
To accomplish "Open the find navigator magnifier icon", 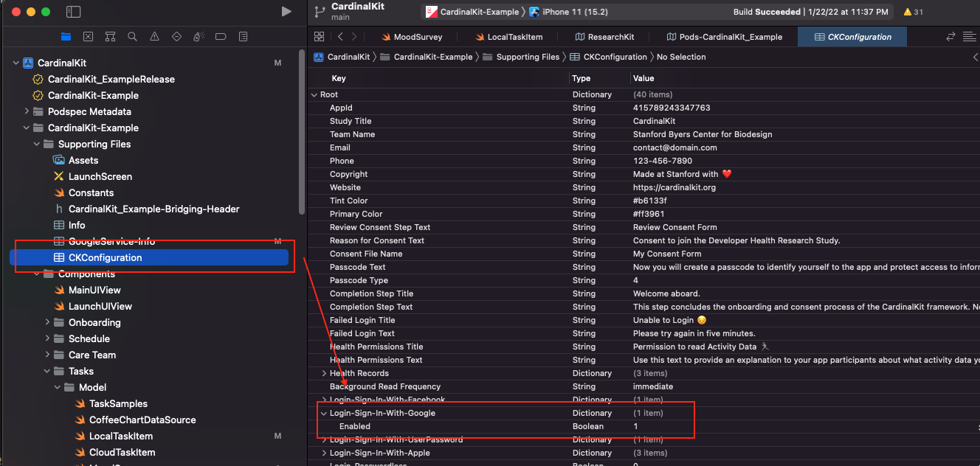I will click(132, 37).
